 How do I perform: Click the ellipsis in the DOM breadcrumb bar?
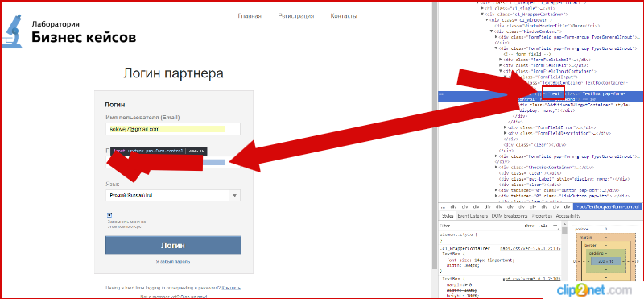click(443, 206)
